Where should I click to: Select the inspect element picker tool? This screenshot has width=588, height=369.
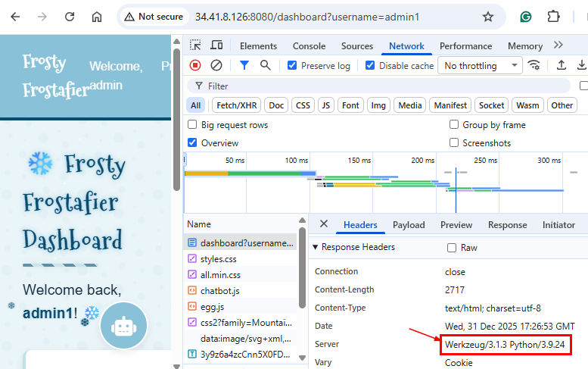195,45
